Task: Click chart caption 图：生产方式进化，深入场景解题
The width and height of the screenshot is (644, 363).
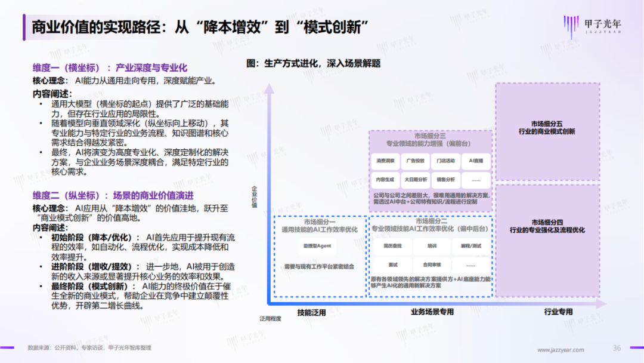Action: [x=314, y=63]
